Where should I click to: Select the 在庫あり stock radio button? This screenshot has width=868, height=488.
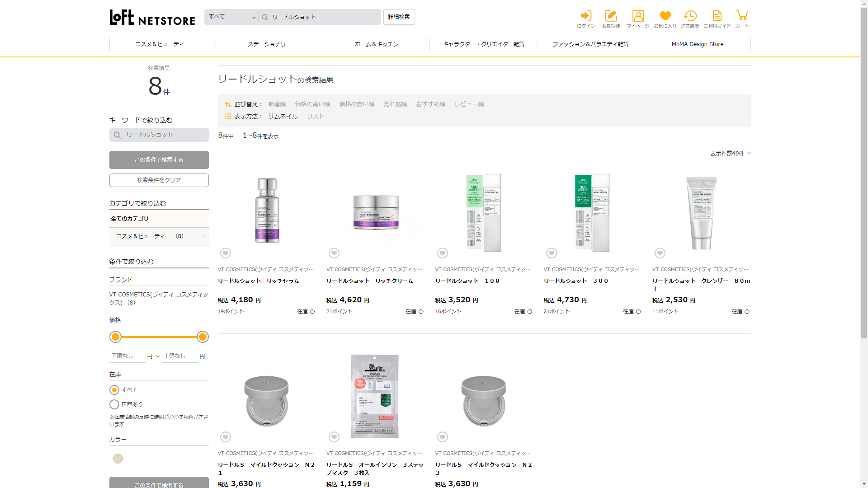coord(114,404)
